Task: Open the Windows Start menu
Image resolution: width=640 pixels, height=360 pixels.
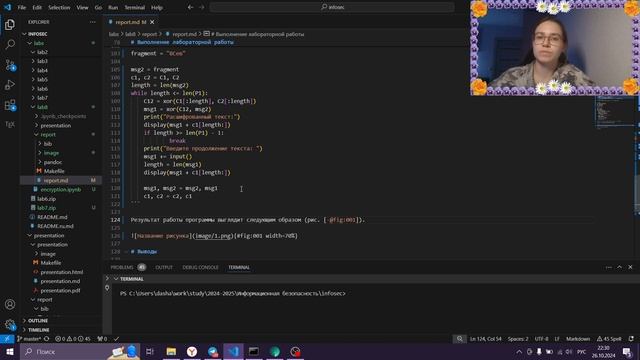Action: 9,351
